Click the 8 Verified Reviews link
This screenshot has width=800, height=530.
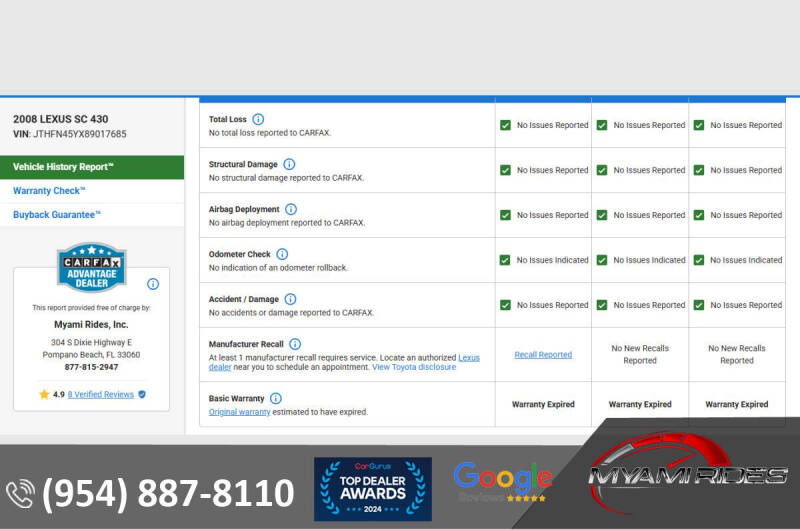100,395
